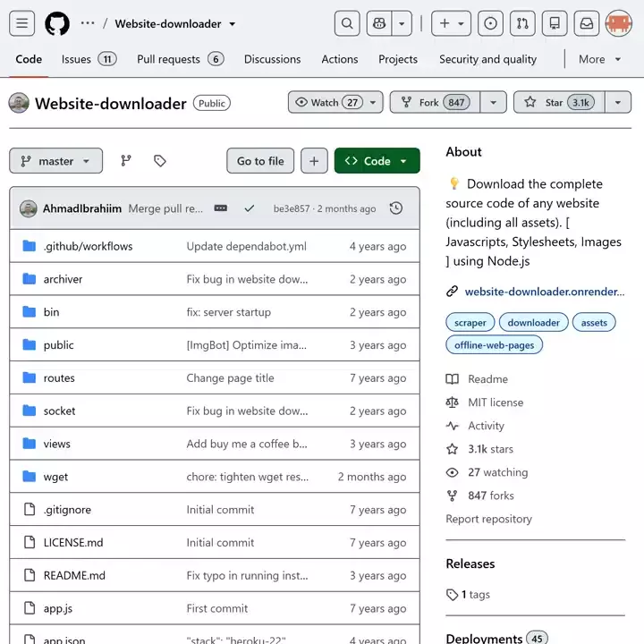
Task: Switch to the Pull requests tab
Action: (x=181, y=59)
